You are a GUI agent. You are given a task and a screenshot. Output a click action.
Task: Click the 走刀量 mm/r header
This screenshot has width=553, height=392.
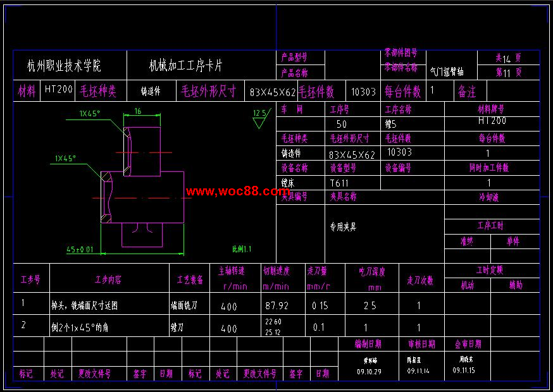(x=318, y=278)
